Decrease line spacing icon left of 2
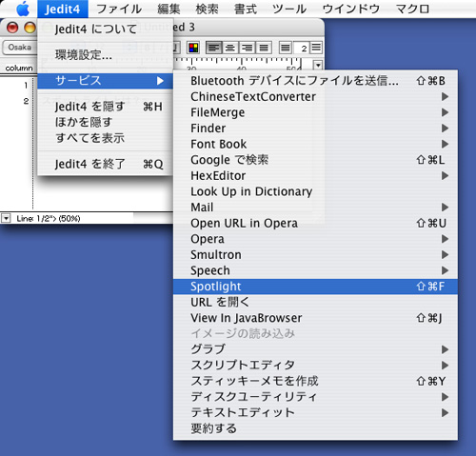The width and height of the screenshot is (476, 456). tap(286, 48)
